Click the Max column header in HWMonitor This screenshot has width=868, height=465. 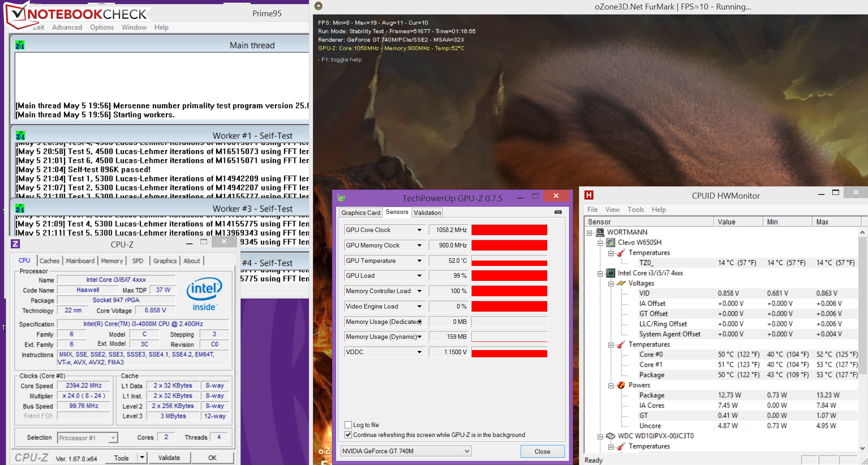[x=837, y=222]
